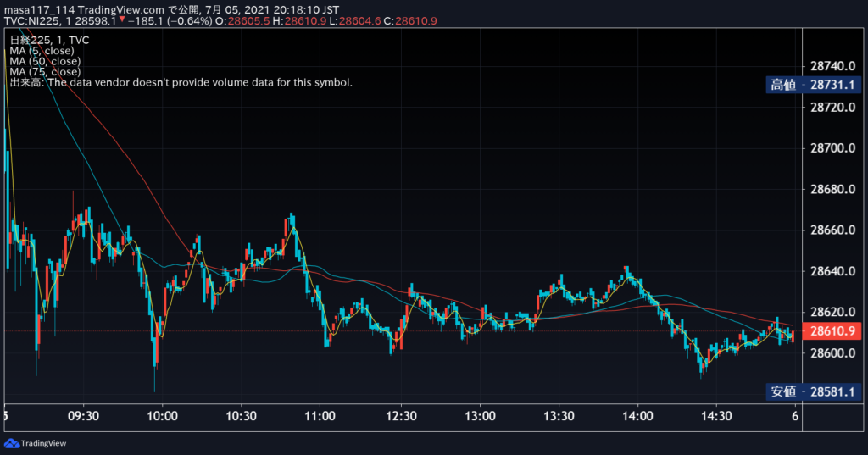Screen dimensions: 868x455
Task: Click the TVC:NI225 ticker text in header
Action: [31, 21]
